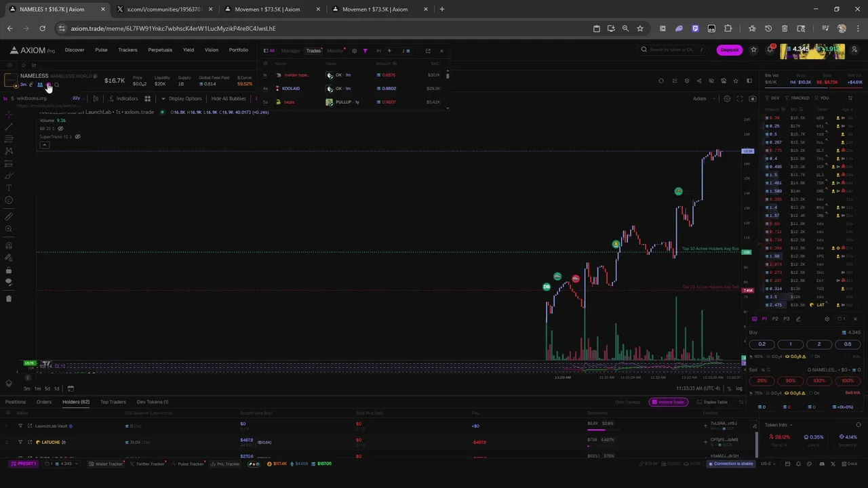Delete drawings with trash icon
This screenshot has height=488, width=868.
(x=9, y=299)
